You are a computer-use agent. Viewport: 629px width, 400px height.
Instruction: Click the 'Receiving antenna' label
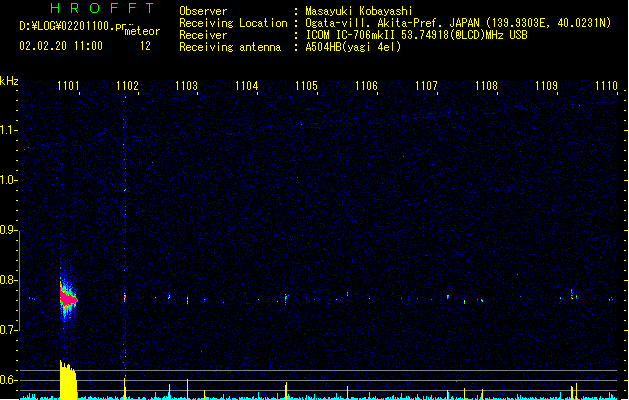click(x=230, y=47)
